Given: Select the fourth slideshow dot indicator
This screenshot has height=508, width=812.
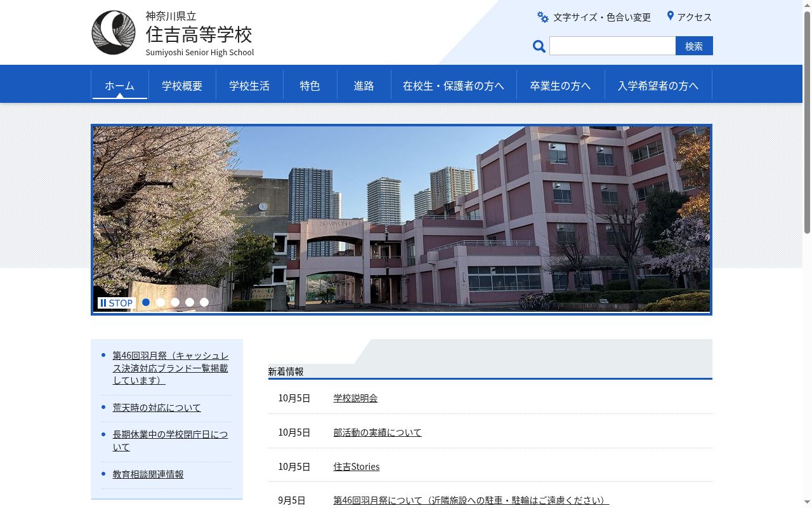Looking at the screenshot, I should [190, 302].
